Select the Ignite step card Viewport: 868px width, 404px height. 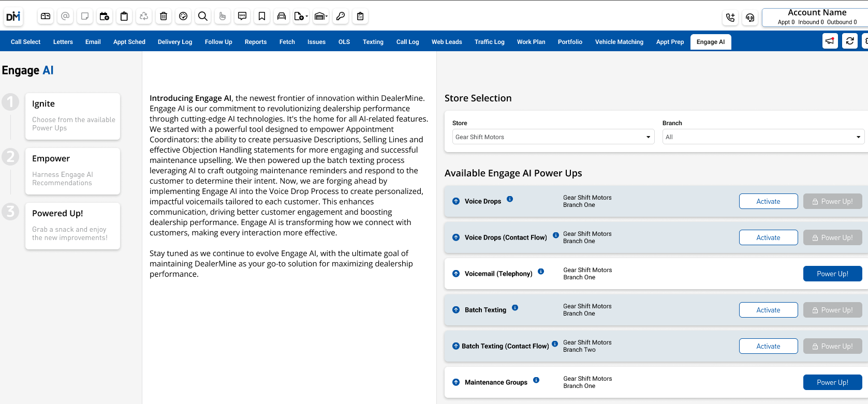[x=73, y=116]
